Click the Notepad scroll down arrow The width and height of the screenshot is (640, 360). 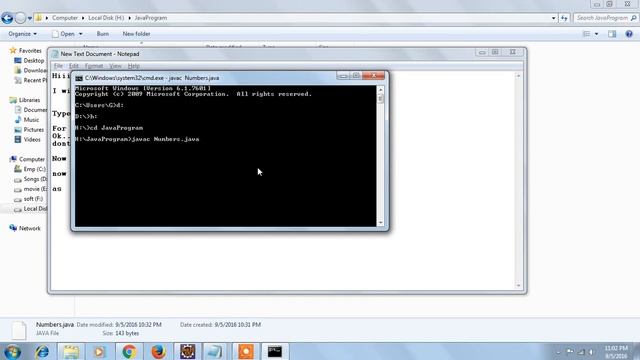pyautogui.click(x=518, y=286)
